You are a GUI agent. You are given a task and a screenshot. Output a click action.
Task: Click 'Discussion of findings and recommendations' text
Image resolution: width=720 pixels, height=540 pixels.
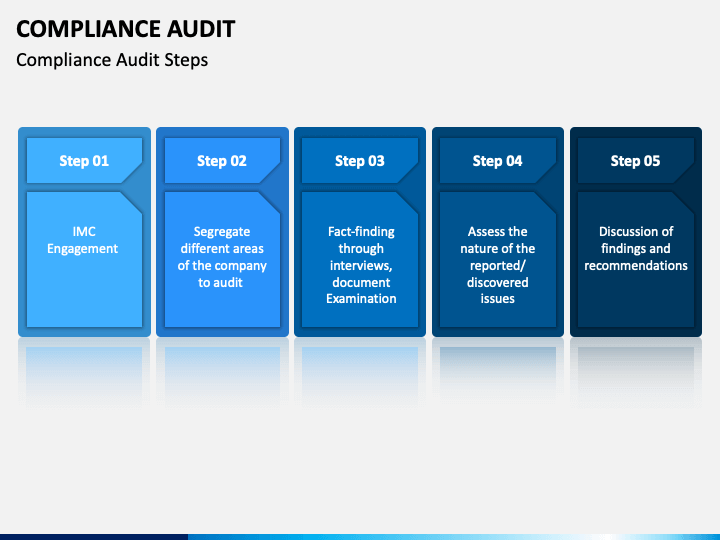click(636, 248)
